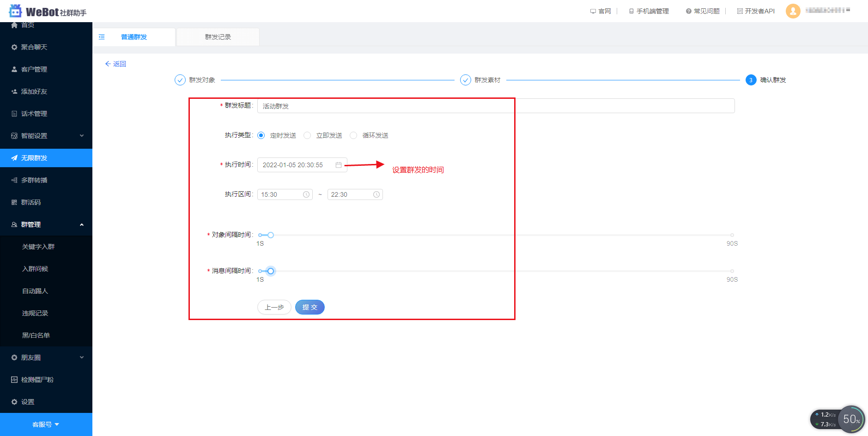Image resolution: width=868 pixels, height=436 pixels.
Task: Click the user avatar icon at top right
Action: [793, 11]
